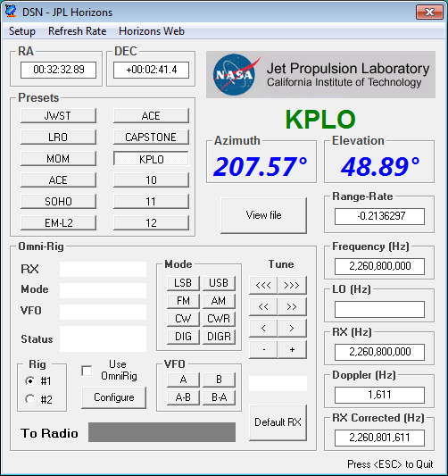This screenshot has width=448, height=476.
Task: Select Rig #2 radio button
Action: tap(30, 399)
